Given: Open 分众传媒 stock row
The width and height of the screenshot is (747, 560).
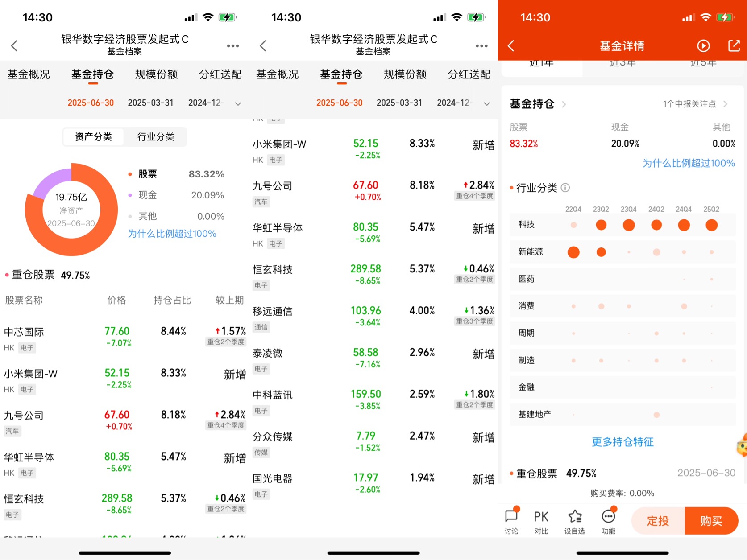Looking at the screenshot, I should pyautogui.click(x=373, y=444).
